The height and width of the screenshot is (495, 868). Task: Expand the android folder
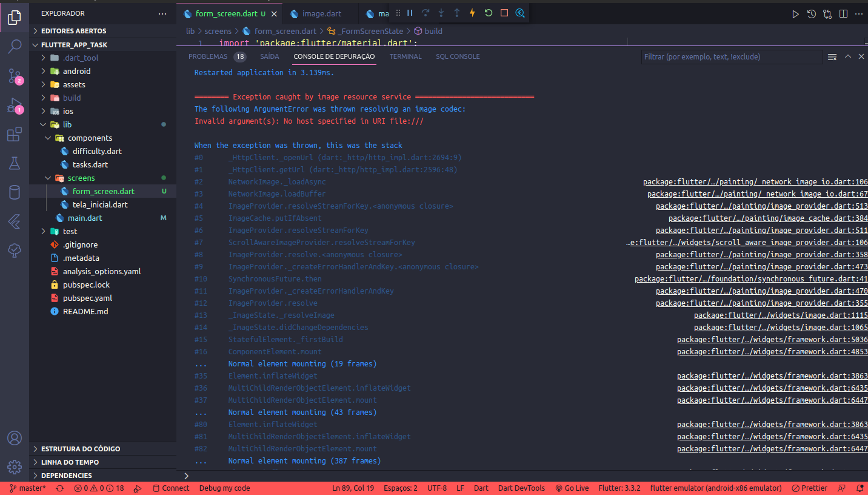click(103, 71)
